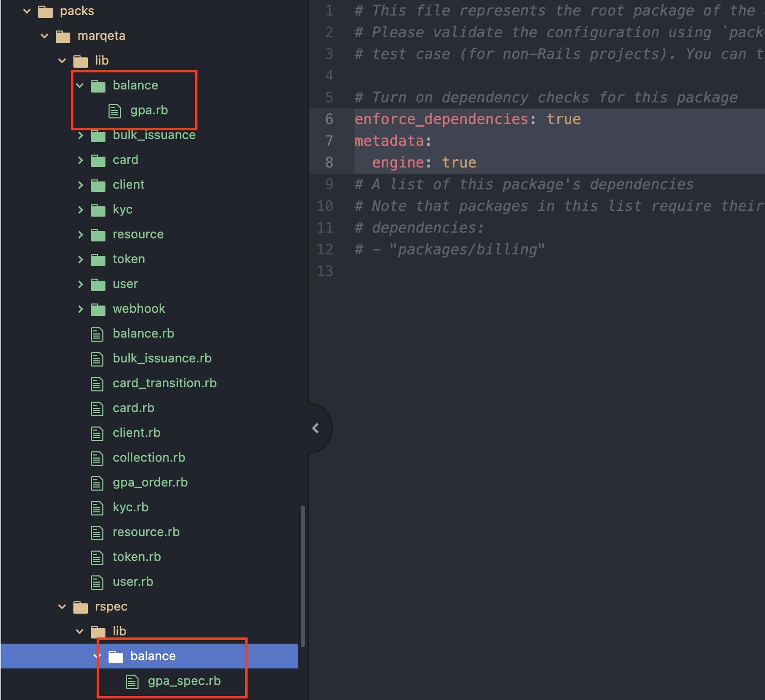Collapse the lib folder under rspec

point(79,631)
